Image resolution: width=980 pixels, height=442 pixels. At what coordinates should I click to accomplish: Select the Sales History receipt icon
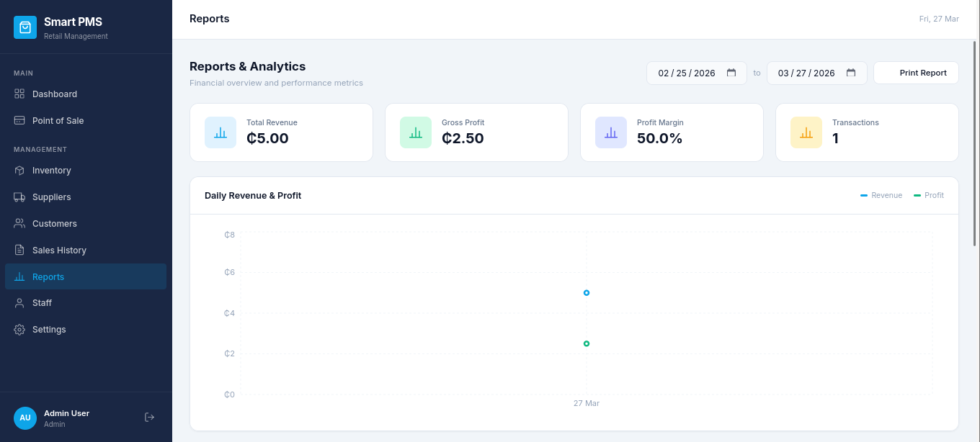tap(19, 250)
